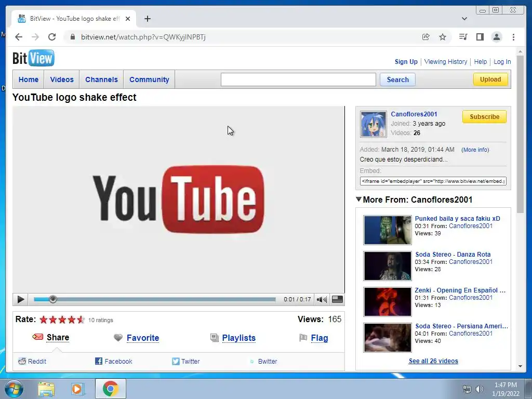
Task: Open the Sign Up link
Action: click(406, 62)
